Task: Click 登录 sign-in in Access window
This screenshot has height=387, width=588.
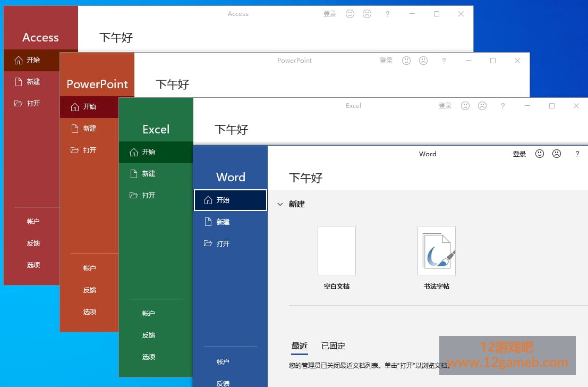Action: pyautogui.click(x=330, y=14)
